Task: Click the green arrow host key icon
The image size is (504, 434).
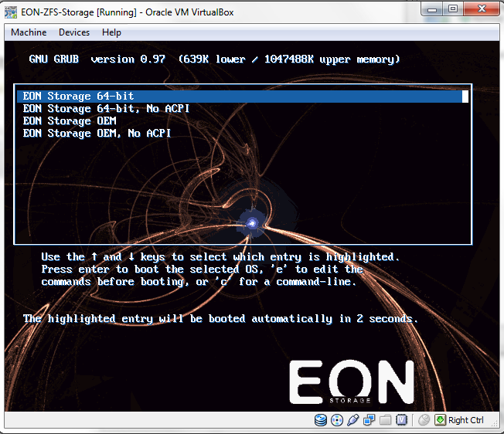Action: click(440, 420)
